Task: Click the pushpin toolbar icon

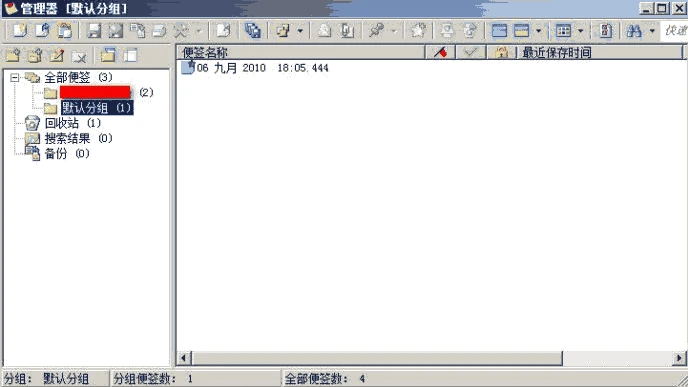Action: (x=376, y=30)
